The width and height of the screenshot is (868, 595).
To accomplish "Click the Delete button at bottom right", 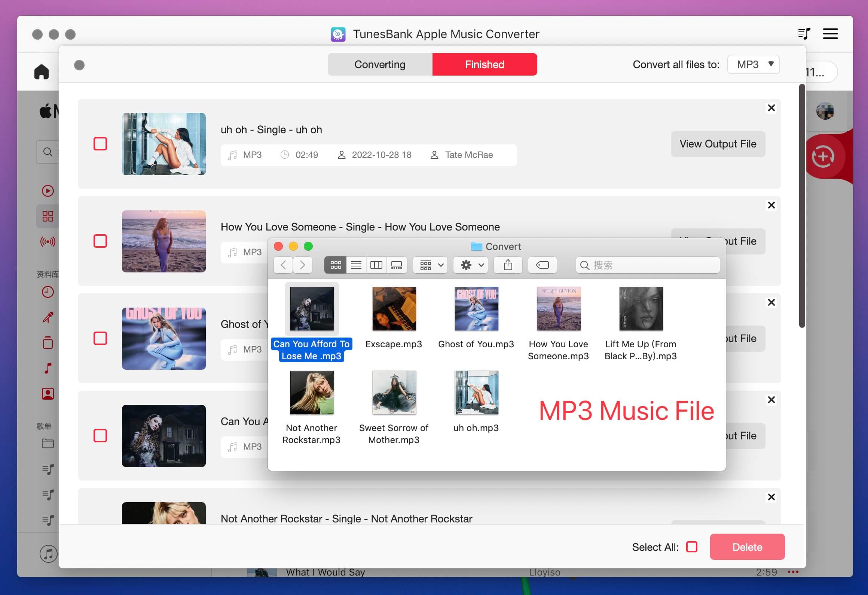I will [x=748, y=546].
